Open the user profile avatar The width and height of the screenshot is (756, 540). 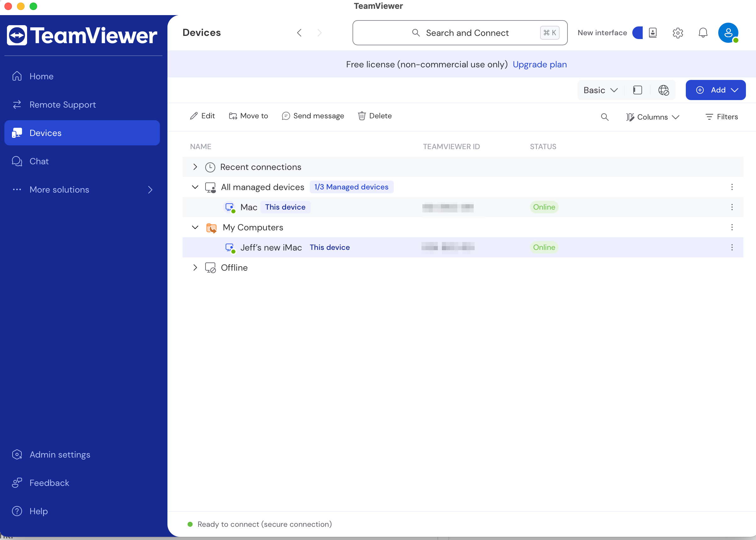[x=728, y=33]
